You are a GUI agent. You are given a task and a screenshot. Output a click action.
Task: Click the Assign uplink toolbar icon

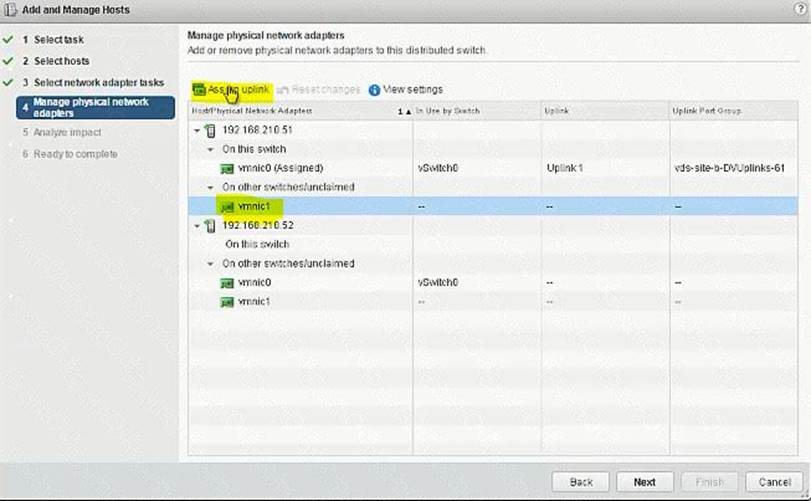point(199,90)
